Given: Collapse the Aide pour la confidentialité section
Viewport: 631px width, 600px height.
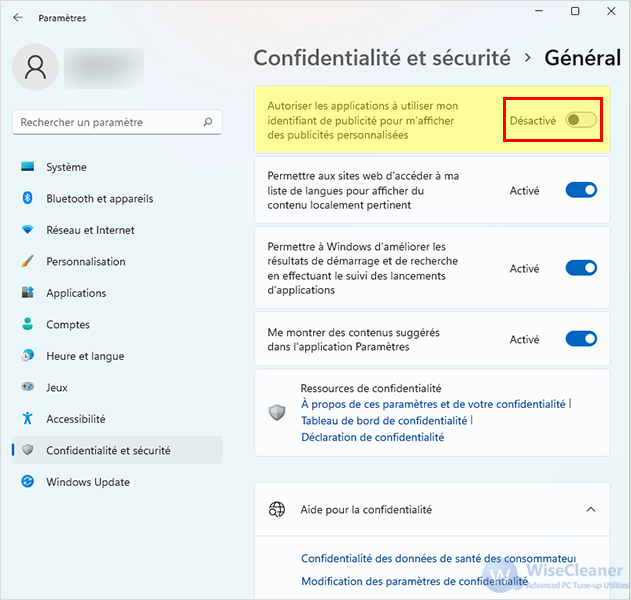Looking at the screenshot, I should pos(590,509).
